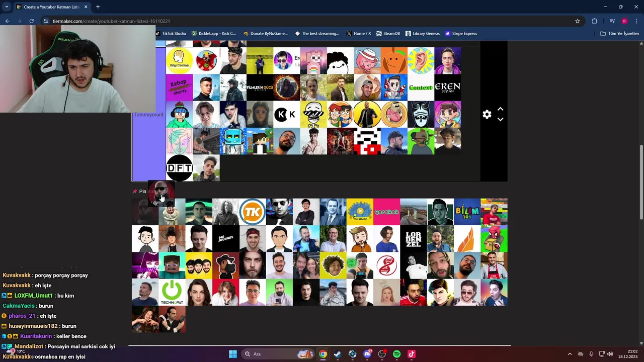
Task: Select the Kebap shorts channel image
Action: click(179, 87)
